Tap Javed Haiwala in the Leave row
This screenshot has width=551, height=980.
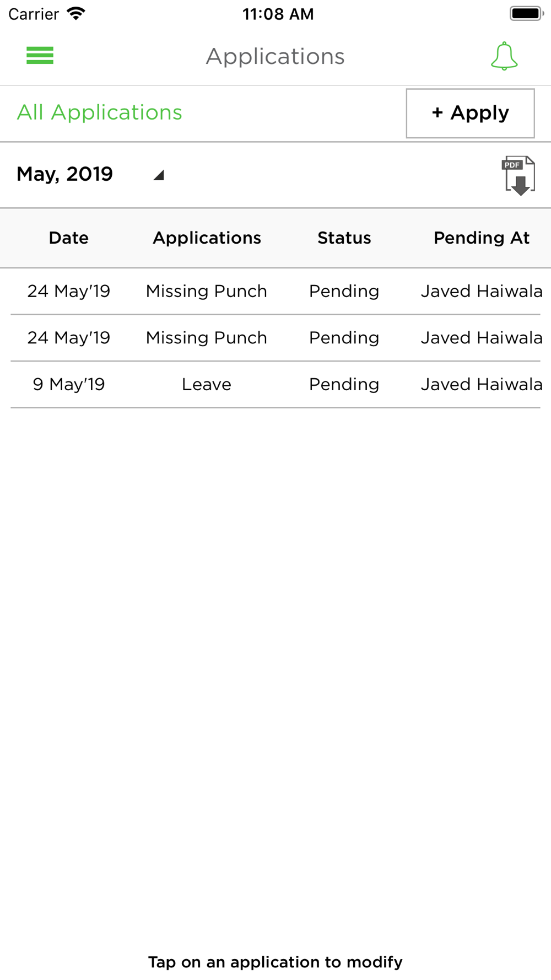(x=481, y=385)
